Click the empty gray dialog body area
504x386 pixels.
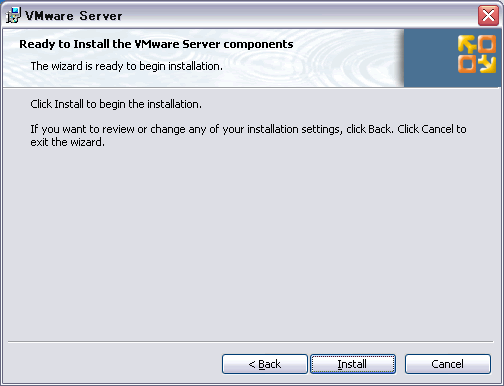(x=252, y=243)
